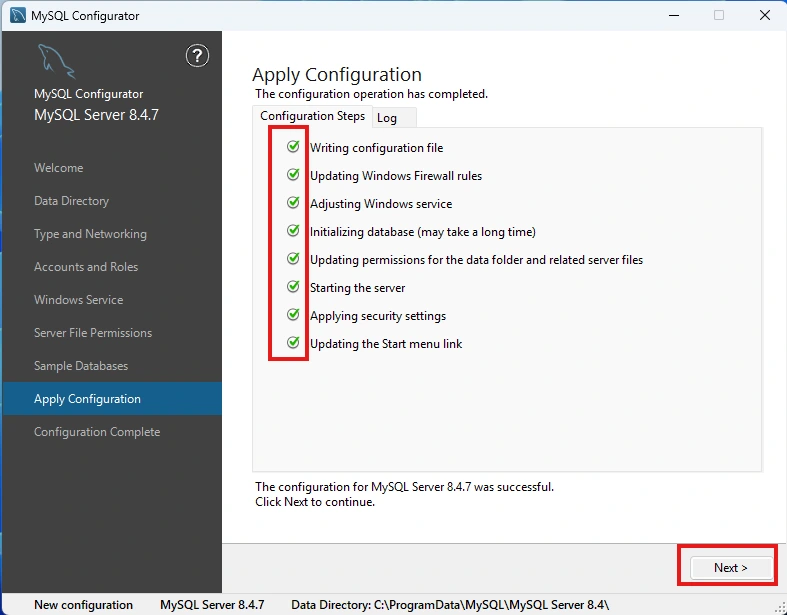The image size is (787, 615).
Task: Go to Welcome step in sidebar
Action: click(59, 168)
